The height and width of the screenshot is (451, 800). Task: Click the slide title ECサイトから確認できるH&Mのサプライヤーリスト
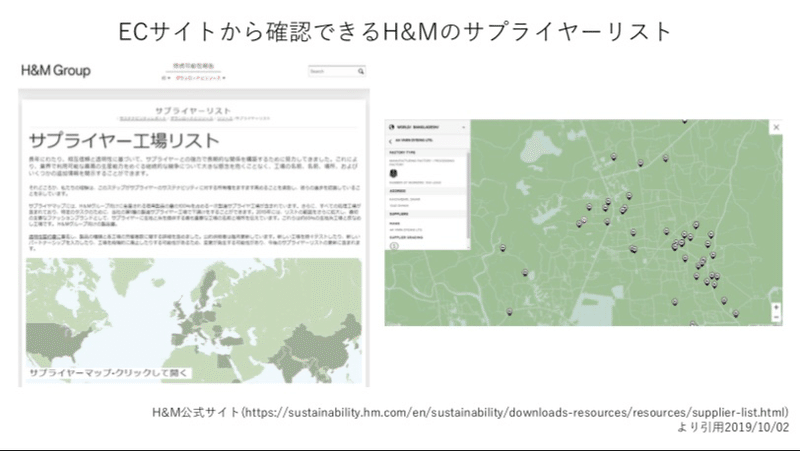click(x=395, y=32)
